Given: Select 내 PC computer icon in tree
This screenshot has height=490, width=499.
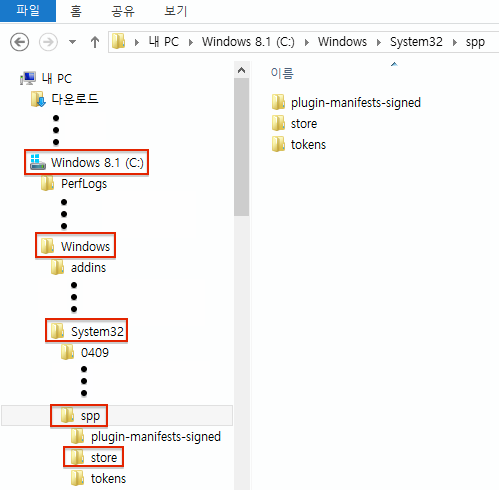Looking at the screenshot, I should click(x=28, y=78).
